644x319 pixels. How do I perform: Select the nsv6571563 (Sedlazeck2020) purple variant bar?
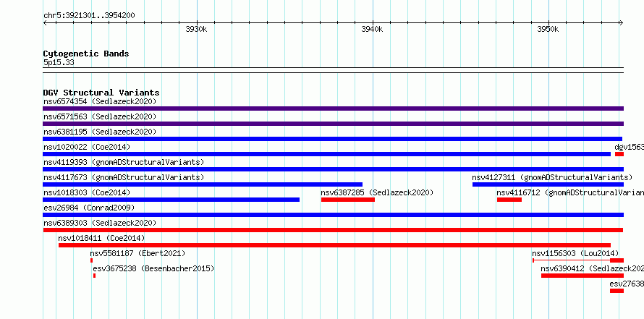(333, 124)
